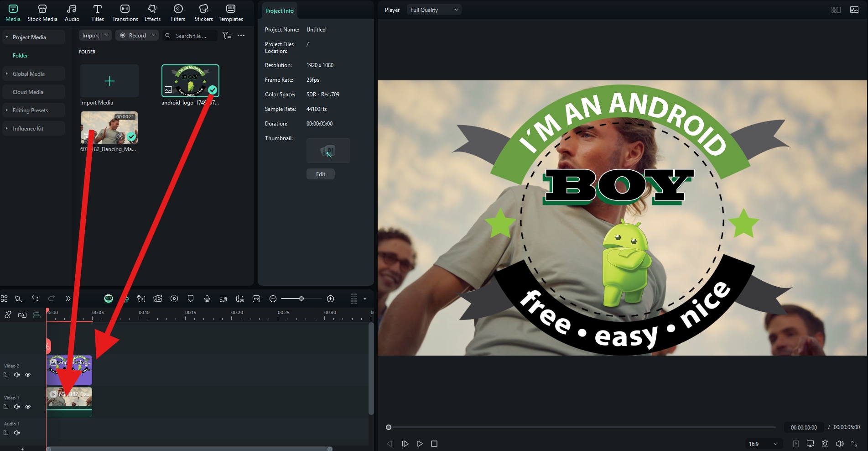This screenshot has width=868, height=451.
Task: Open the audio mixer icon
Action: pyautogui.click(x=223, y=299)
